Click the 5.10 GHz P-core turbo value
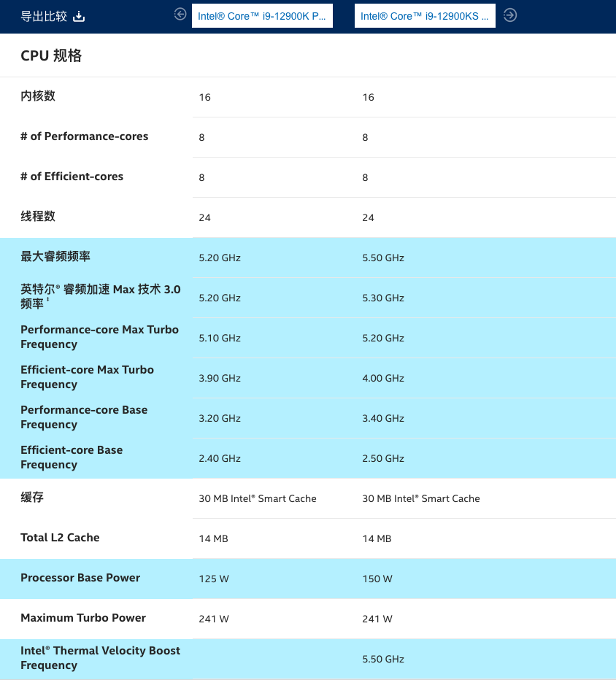Image resolution: width=616 pixels, height=680 pixels. 220,339
